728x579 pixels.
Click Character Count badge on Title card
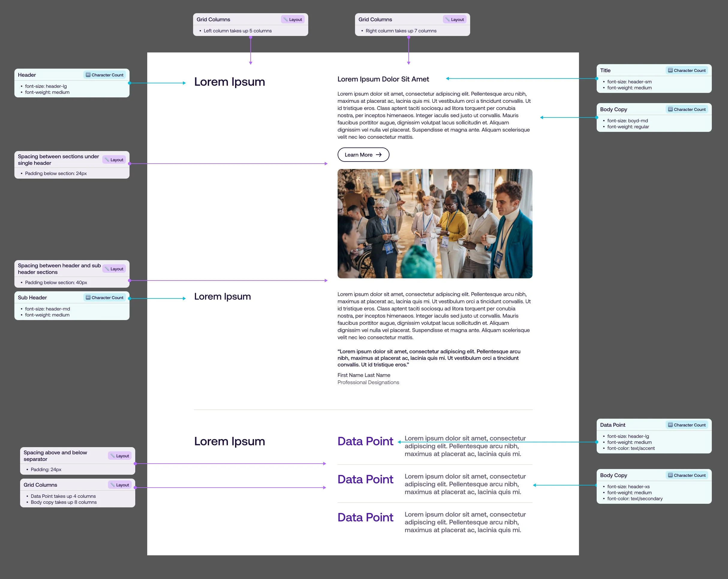click(x=687, y=70)
